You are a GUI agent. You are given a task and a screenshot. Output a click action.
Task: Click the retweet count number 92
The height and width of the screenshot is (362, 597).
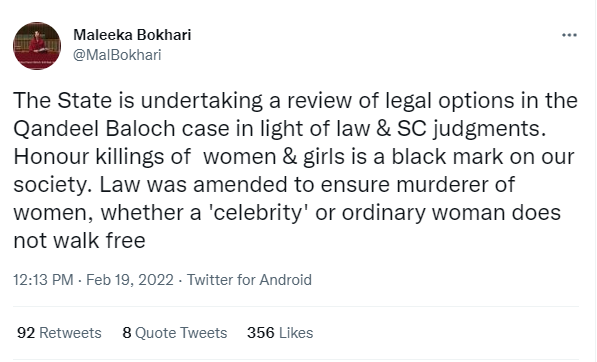[26, 333]
